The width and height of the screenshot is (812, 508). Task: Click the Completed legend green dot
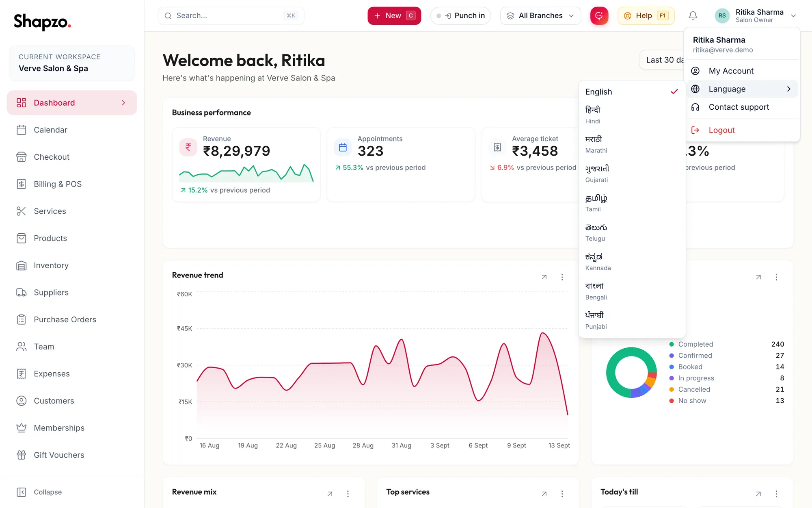coord(672,344)
